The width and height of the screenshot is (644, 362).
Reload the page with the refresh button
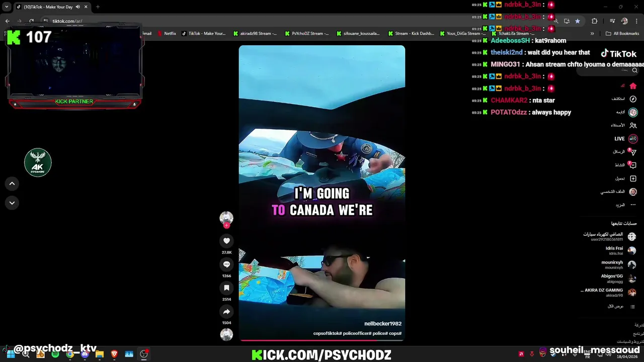tap(31, 21)
